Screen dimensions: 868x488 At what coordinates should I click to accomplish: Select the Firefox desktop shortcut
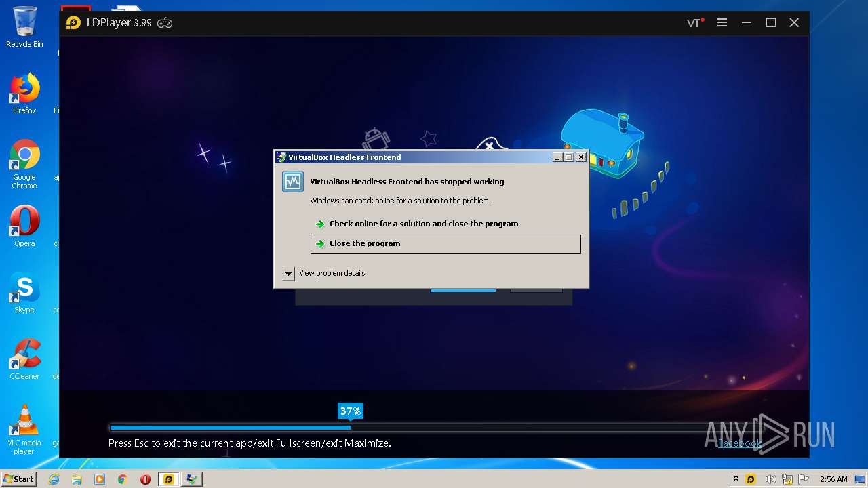tap(24, 94)
